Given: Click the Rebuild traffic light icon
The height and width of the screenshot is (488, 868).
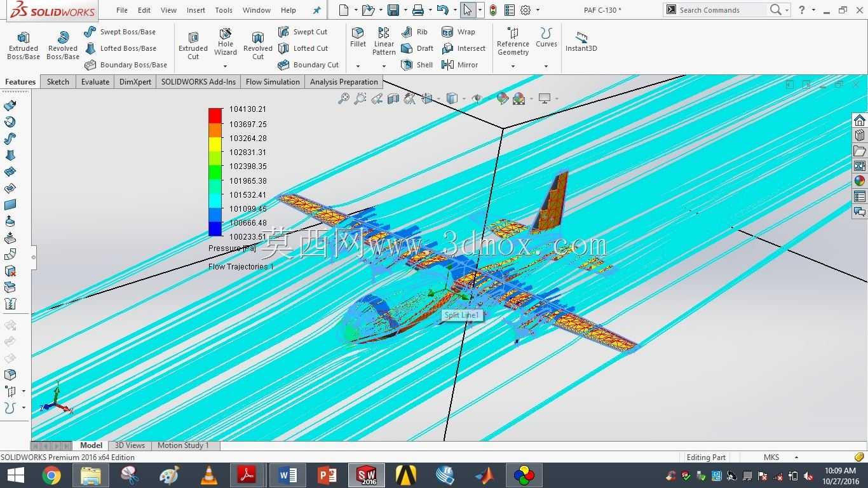Looking at the screenshot, I should tap(493, 10).
